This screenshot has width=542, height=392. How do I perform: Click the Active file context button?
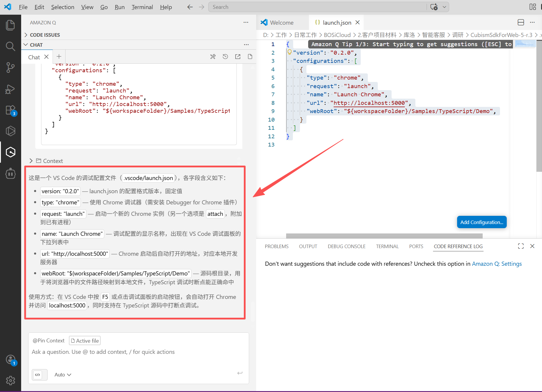pos(85,341)
